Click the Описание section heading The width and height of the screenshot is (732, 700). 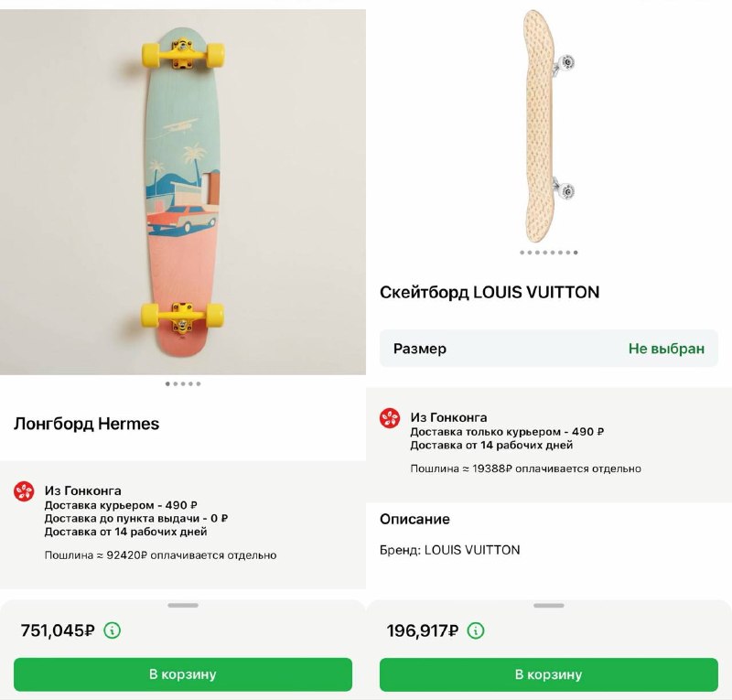[414, 519]
